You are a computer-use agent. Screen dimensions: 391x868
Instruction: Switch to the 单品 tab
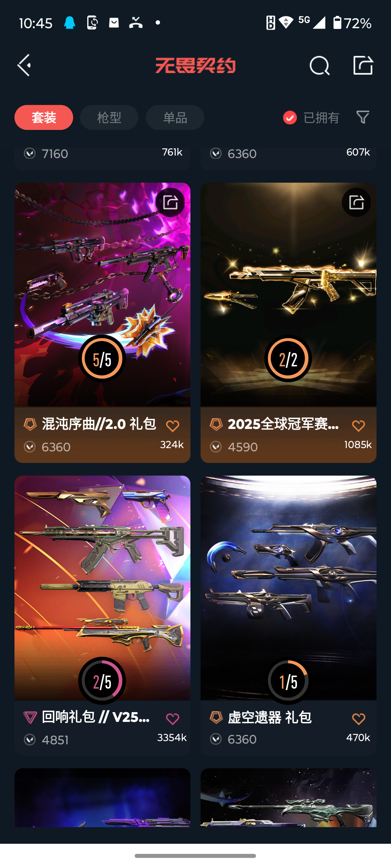click(x=175, y=118)
